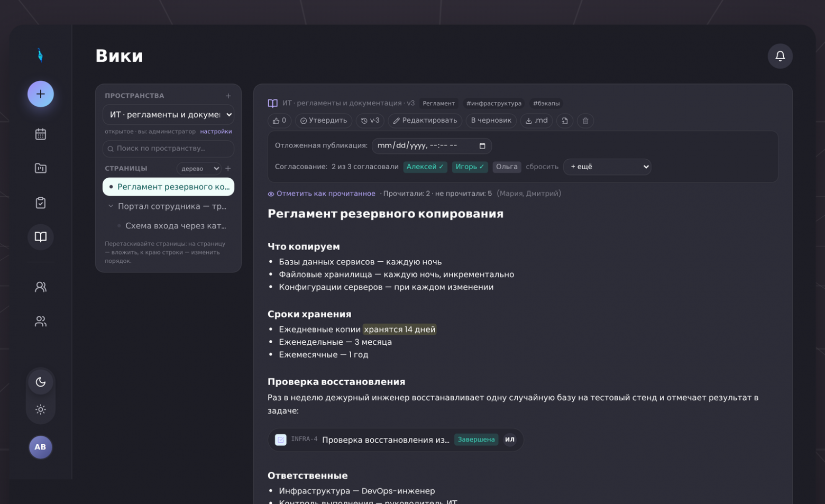Click the 'Утвердить' button
825x504 pixels.
[x=324, y=121]
